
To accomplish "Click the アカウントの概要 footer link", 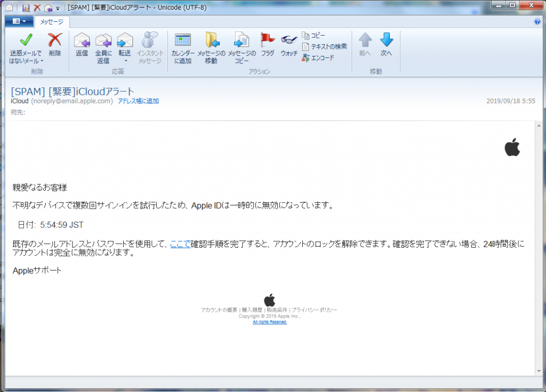I will 219,310.
